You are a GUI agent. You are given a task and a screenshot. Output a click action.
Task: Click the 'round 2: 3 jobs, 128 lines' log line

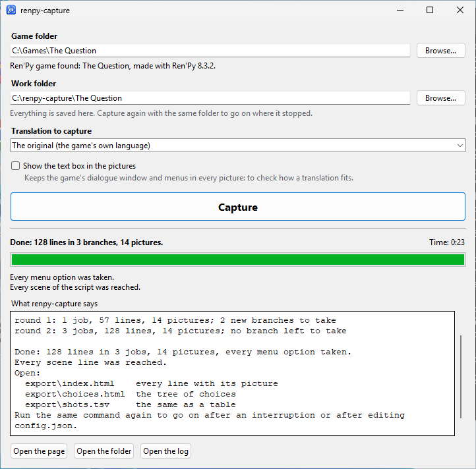tap(181, 331)
